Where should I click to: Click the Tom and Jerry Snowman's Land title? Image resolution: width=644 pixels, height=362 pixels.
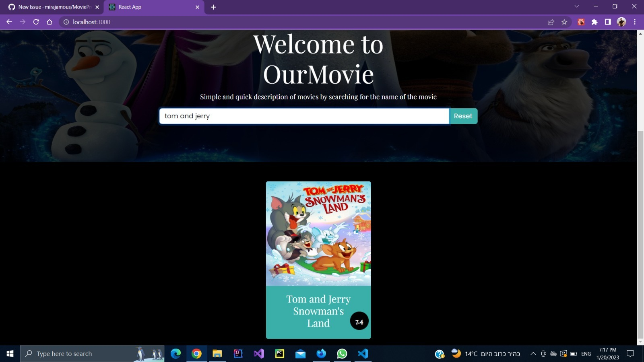click(318, 311)
